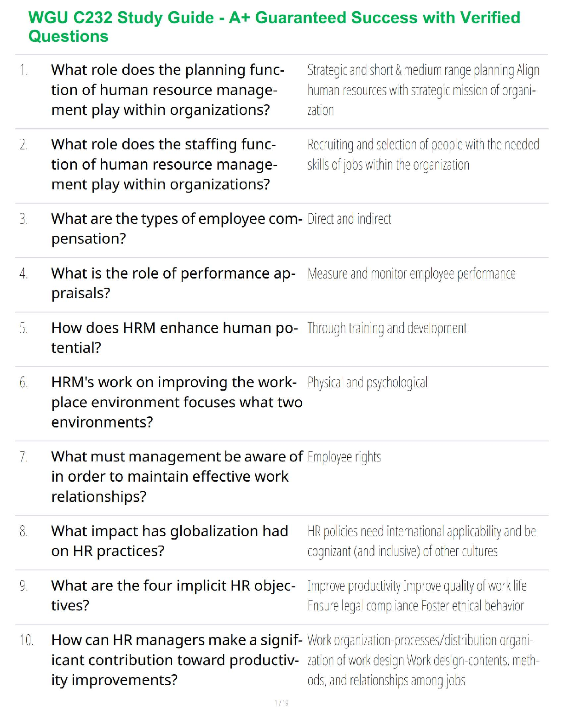Click the page number indicator at the bottom
Viewport: 563px width, 728px height.
pyautogui.click(x=281, y=703)
